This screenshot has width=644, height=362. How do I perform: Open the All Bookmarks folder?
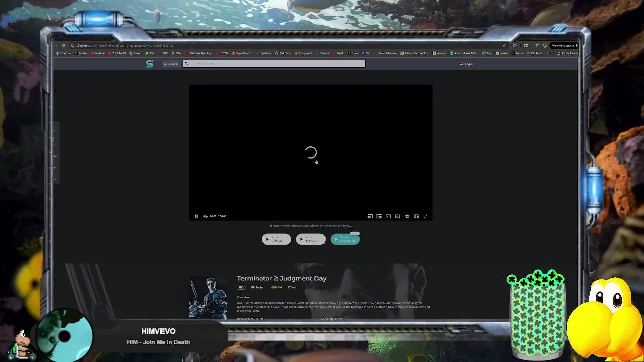[567, 53]
